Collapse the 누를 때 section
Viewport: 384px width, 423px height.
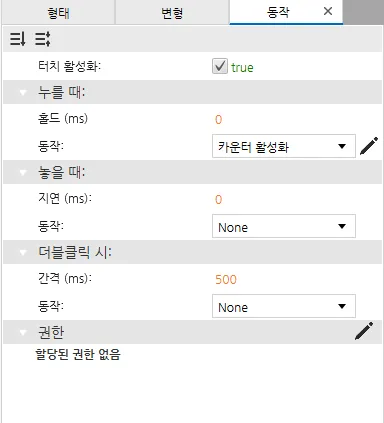point(23,92)
